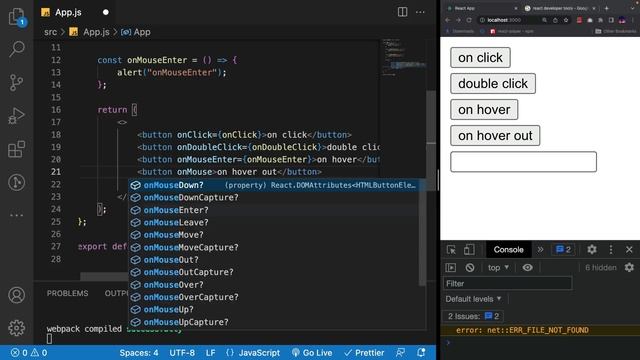
Task: Click the 'double click' button in browser
Action: click(x=493, y=84)
